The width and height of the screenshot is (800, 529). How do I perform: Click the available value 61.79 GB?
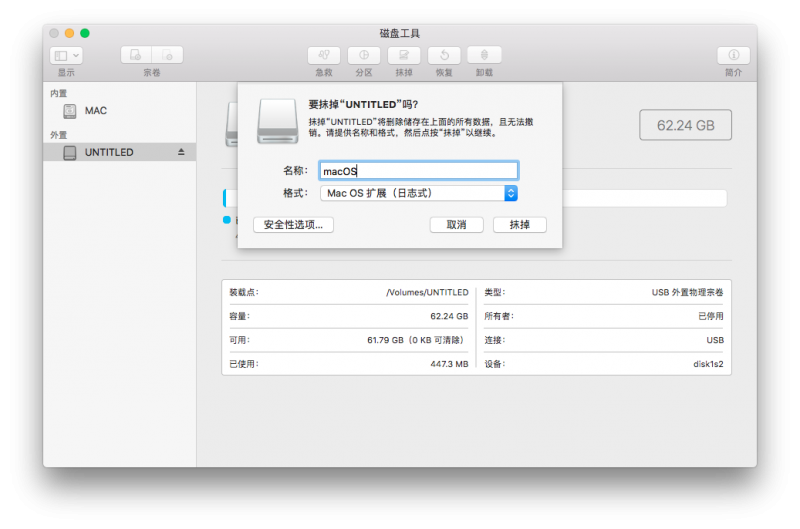coord(415,340)
